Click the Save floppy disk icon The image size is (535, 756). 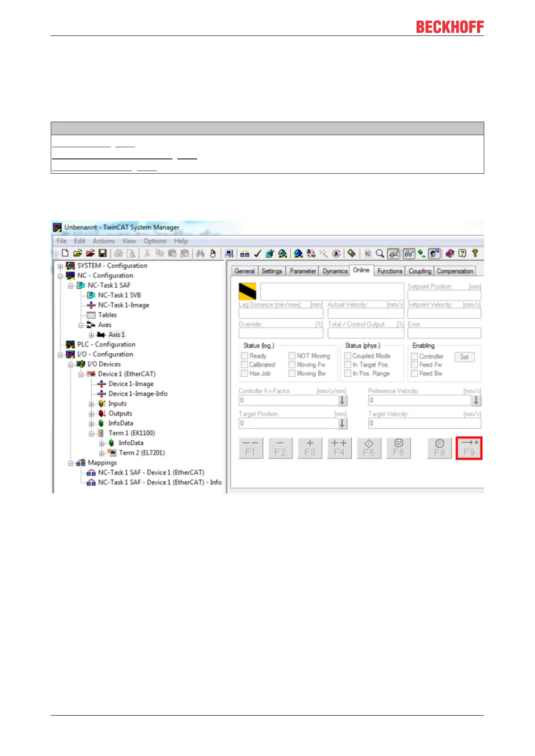[102, 254]
